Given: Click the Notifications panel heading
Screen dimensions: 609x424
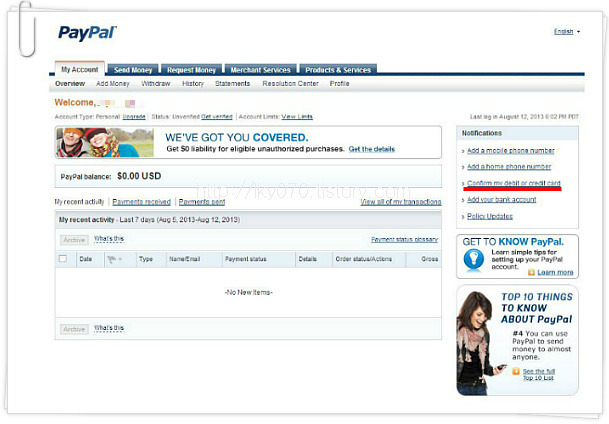Looking at the screenshot, I should coord(482,133).
